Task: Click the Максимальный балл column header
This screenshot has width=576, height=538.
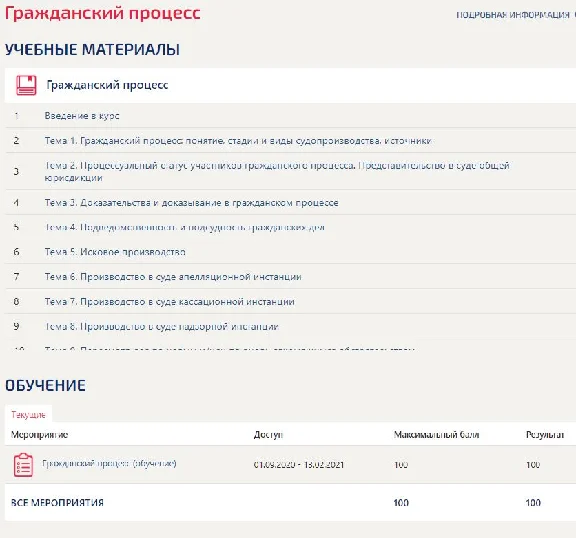Action: click(436, 435)
